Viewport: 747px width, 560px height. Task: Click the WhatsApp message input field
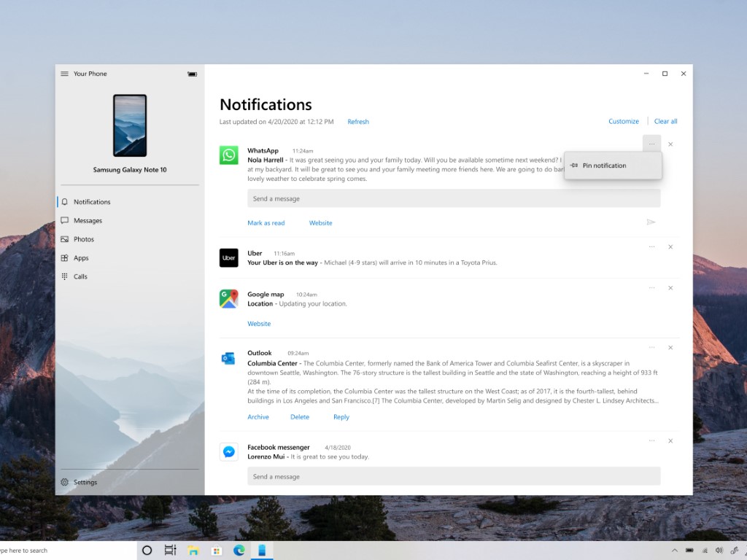[453, 198]
